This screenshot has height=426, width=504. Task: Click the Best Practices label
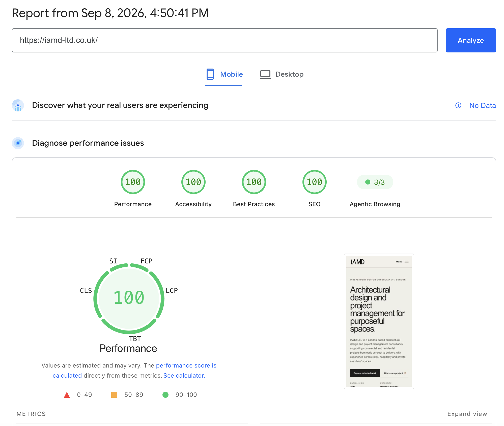(254, 204)
